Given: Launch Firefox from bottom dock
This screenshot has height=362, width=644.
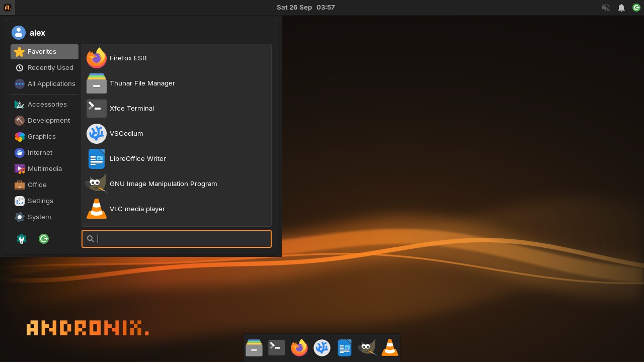Looking at the screenshot, I should tap(299, 347).
